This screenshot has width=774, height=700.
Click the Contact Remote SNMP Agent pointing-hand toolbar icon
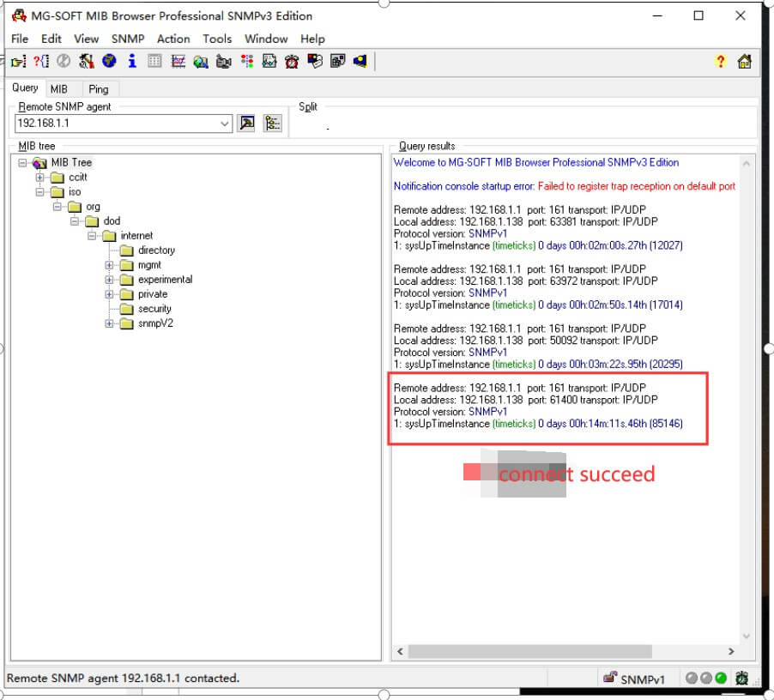[19, 62]
